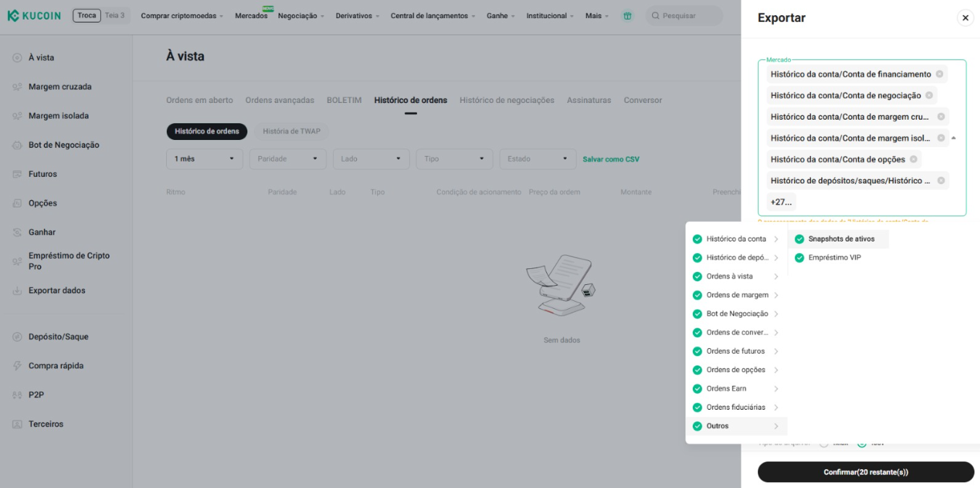Screen dimensions: 980x488
Task: Uncheck Ordens à vista option
Action: pos(697,276)
